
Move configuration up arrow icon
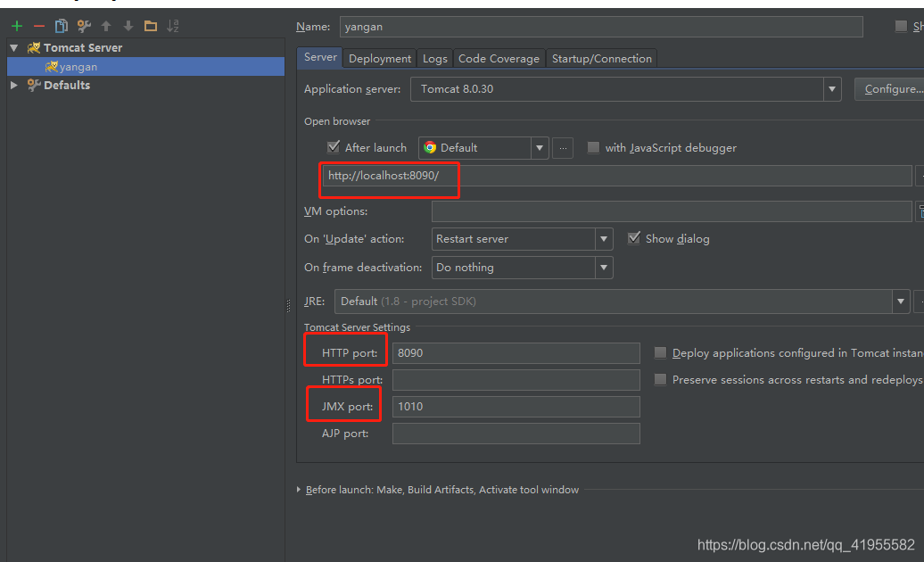coord(106,26)
